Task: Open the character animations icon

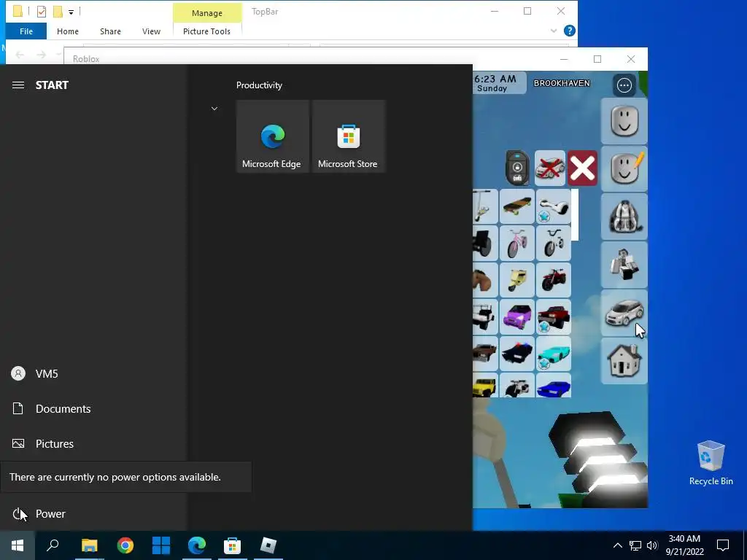Action: pos(624,265)
